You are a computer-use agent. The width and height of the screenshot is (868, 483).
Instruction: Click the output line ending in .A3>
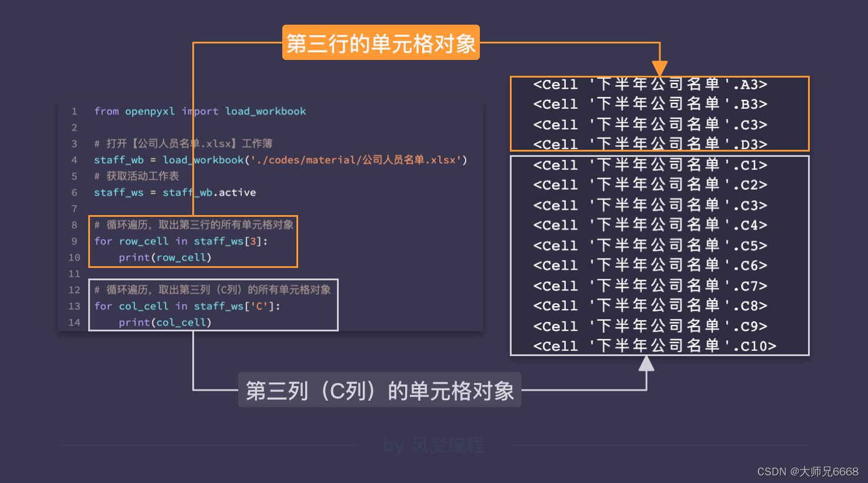(650, 85)
